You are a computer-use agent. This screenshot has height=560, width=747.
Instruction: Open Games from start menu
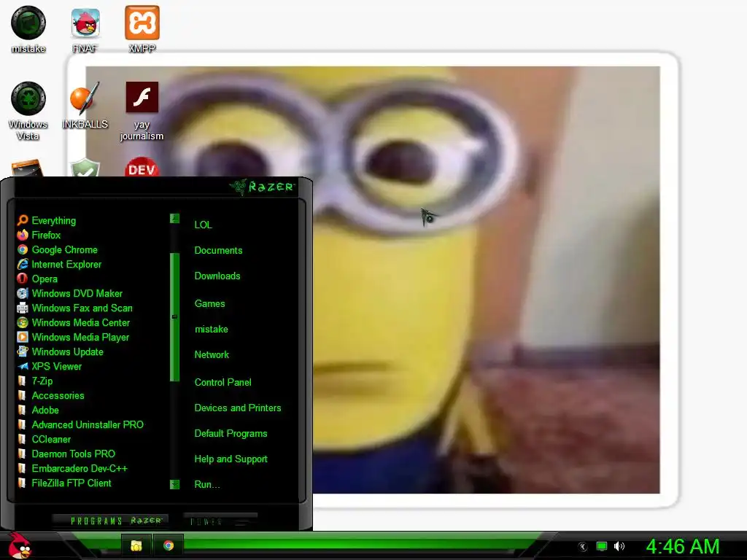click(x=209, y=303)
